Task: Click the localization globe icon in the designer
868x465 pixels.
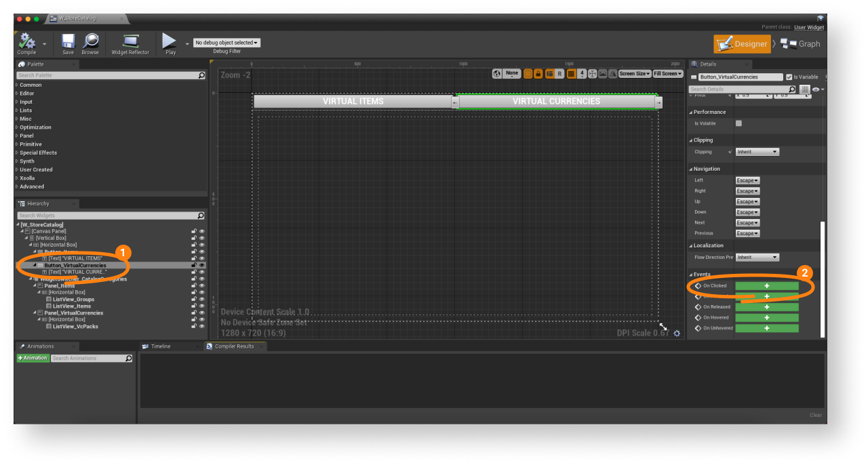Action: pyautogui.click(x=497, y=74)
